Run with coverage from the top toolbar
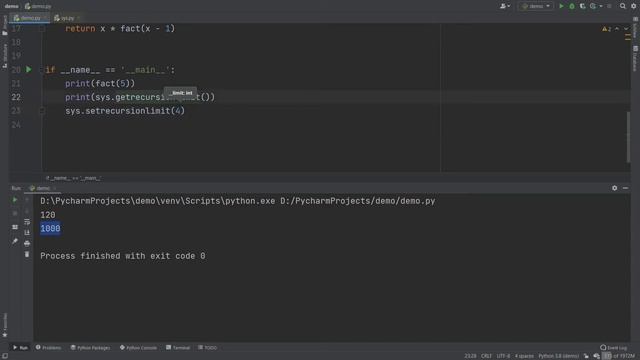This screenshot has width=640, height=360. [x=582, y=6]
